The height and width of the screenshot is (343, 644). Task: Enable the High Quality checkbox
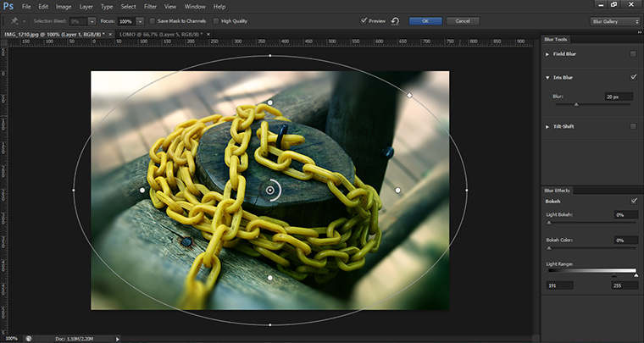tap(215, 20)
